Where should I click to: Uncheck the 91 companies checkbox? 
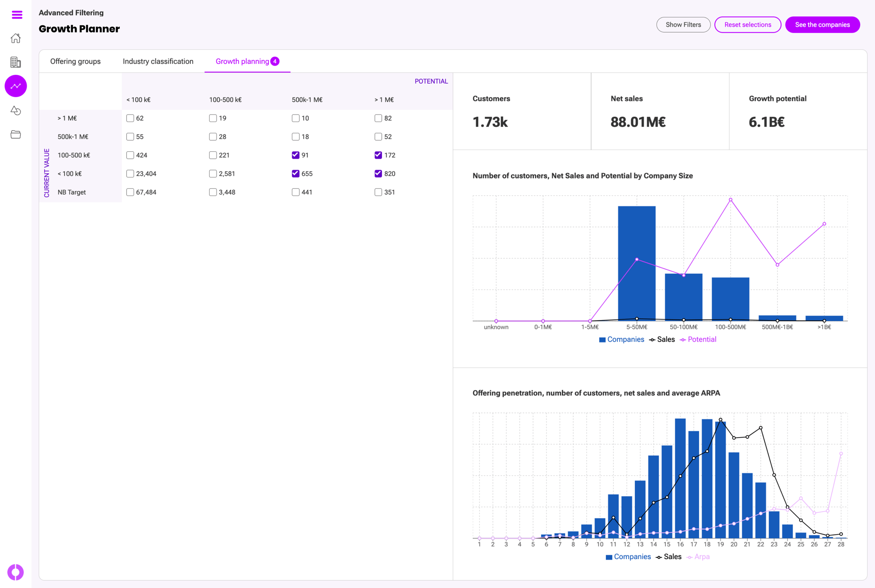pyautogui.click(x=296, y=155)
